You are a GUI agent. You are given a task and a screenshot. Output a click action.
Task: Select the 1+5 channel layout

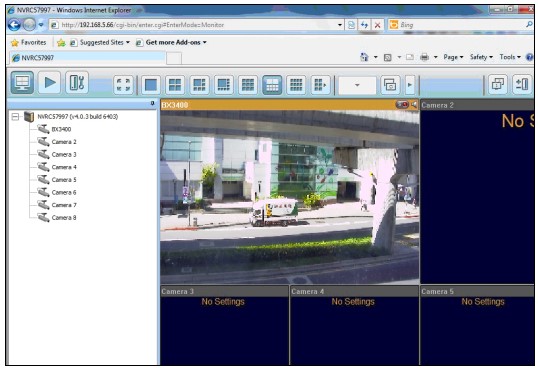tap(199, 84)
